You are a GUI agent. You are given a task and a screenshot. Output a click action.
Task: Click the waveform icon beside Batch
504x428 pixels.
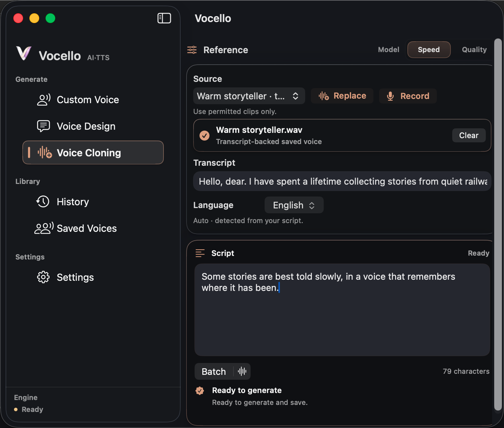(x=242, y=371)
